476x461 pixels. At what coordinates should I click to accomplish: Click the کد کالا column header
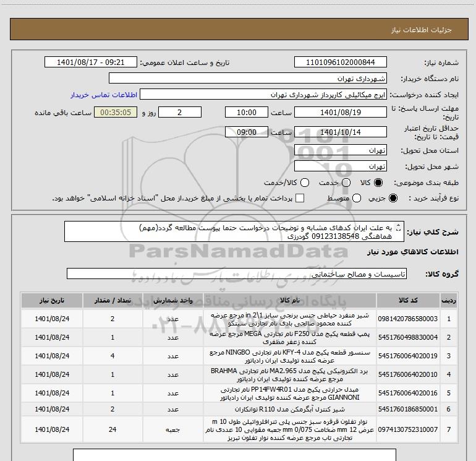tap(408, 300)
